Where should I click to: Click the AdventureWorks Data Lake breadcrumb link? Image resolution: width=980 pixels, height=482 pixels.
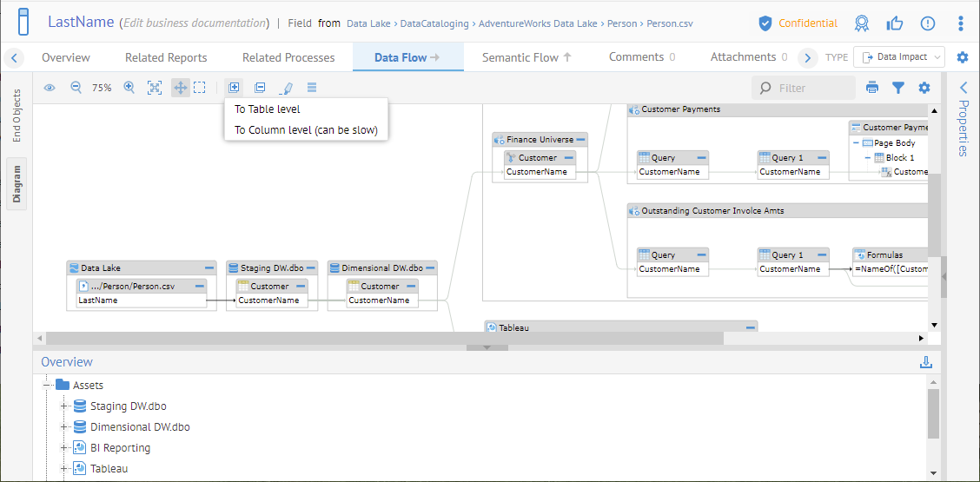(538, 23)
